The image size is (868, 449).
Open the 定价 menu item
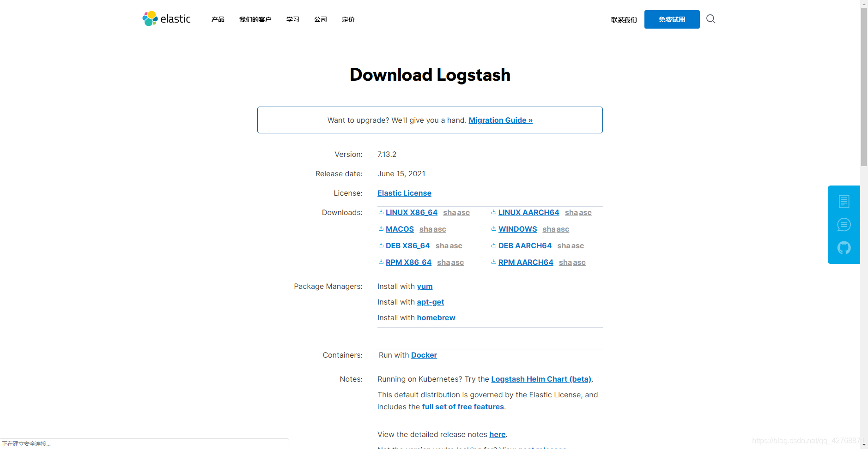[348, 19]
